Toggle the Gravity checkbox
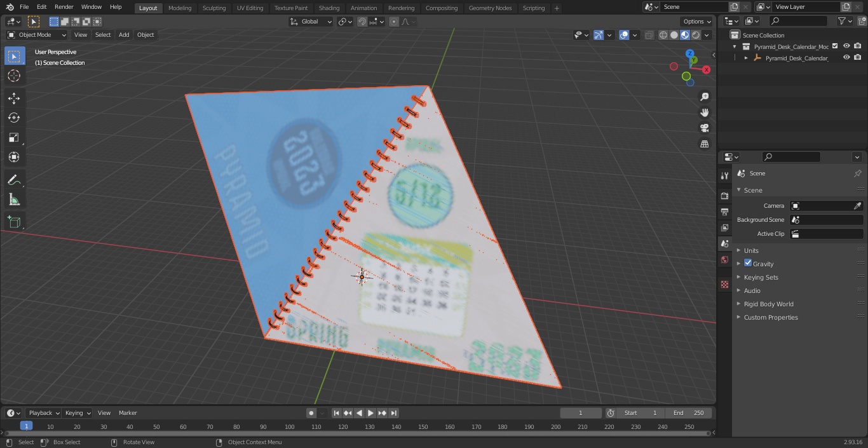Viewport: 868px width, 448px height. [x=748, y=263]
